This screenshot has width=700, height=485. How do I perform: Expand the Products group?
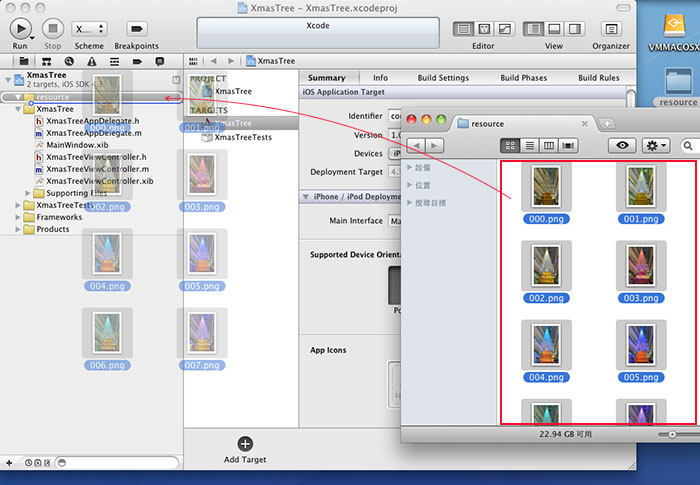[x=17, y=229]
